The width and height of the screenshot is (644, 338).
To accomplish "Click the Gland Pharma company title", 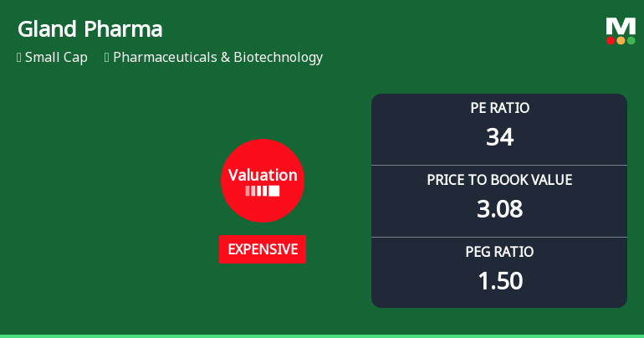I will (x=89, y=29).
